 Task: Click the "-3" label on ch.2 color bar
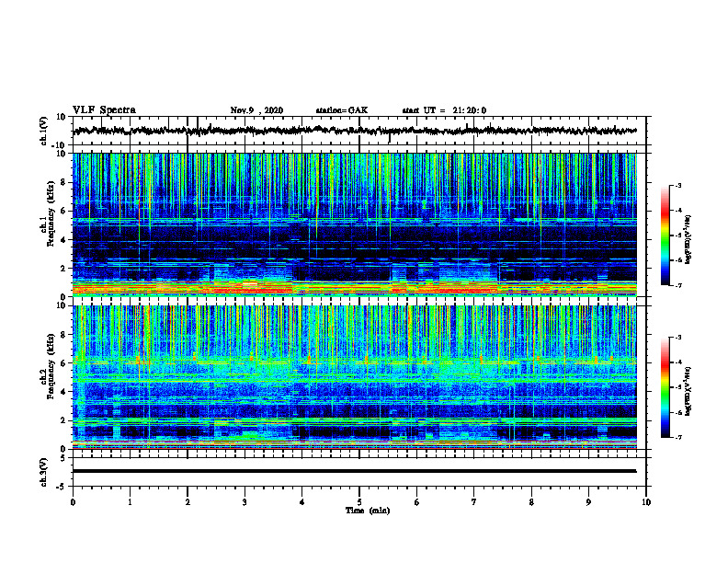pos(677,338)
